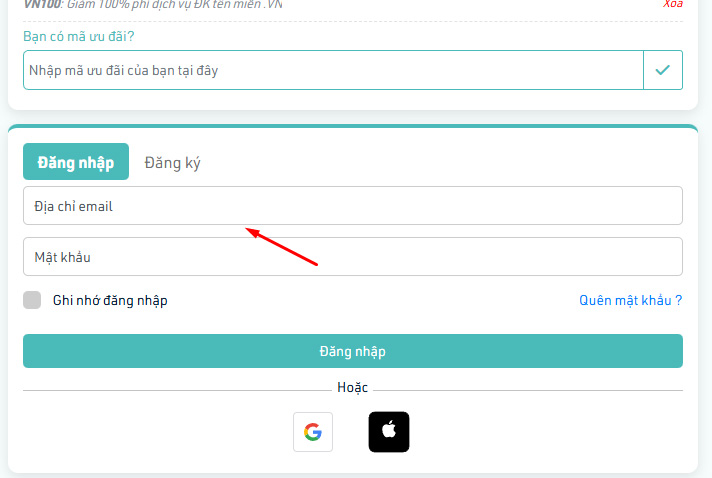Viewport: 712px width, 478px height.
Task: Tick the Ghi nhớ đăng nhập checkbox
Action: 32,300
